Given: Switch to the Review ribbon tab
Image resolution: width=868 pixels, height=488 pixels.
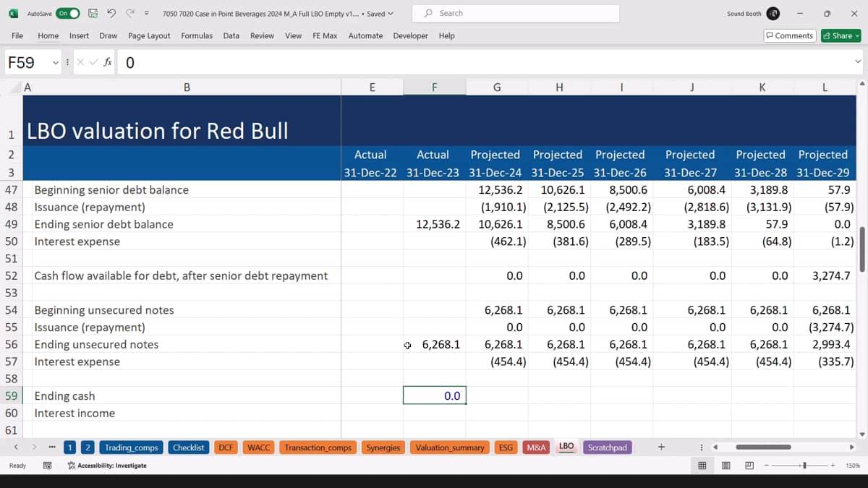Looking at the screenshot, I should tap(262, 35).
